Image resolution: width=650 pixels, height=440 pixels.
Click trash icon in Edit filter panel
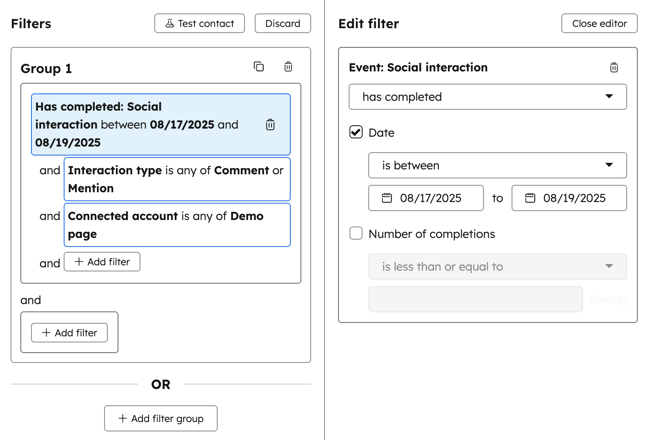614,68
